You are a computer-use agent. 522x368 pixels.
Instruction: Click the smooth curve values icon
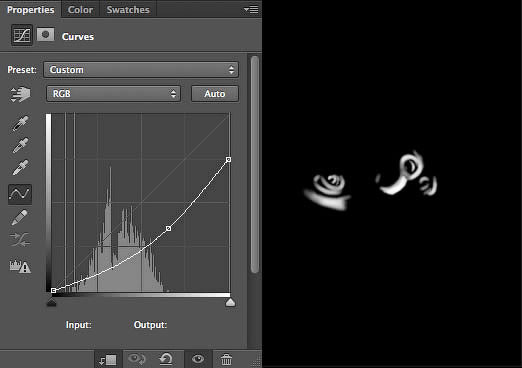point(20,239)
